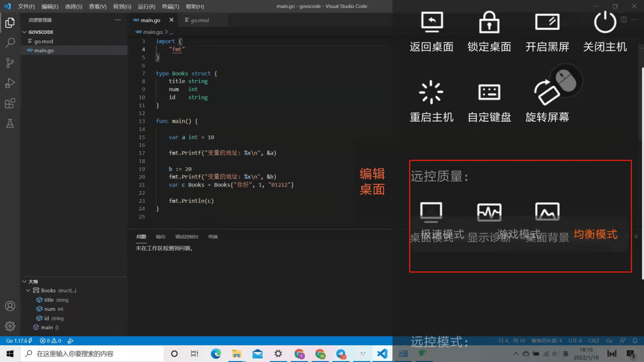Open explorer panel more actions ellipsis
The image size is (644, 362).
click(x=118, y=20)
